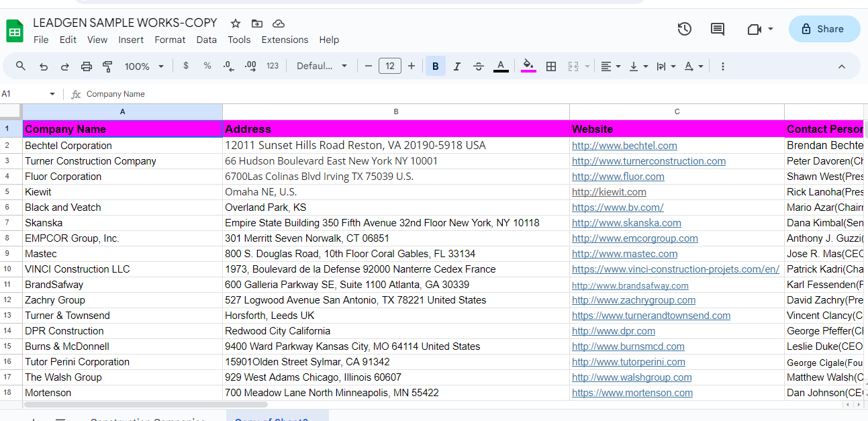Decrease font size minus button
Screen dimensions: 868x421
click(368, 66)
